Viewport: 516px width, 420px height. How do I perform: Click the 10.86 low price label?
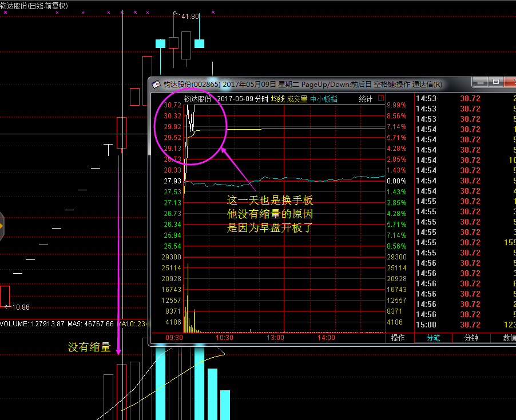pos(21,307)
